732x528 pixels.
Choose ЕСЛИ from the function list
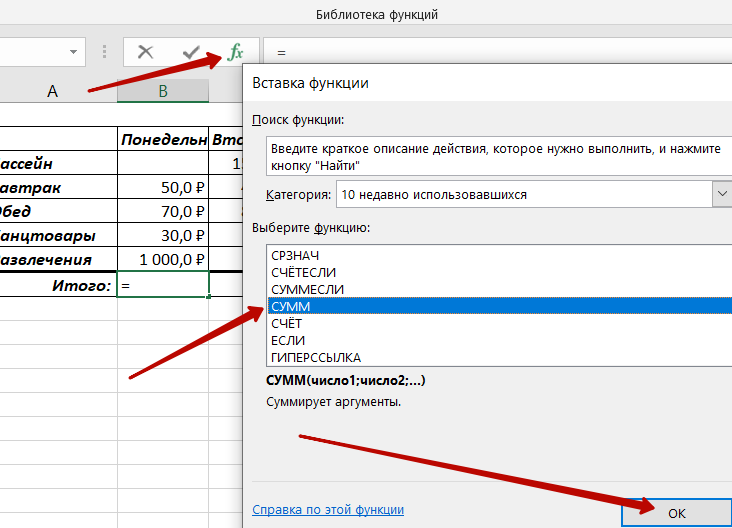(x=288, y=340)
